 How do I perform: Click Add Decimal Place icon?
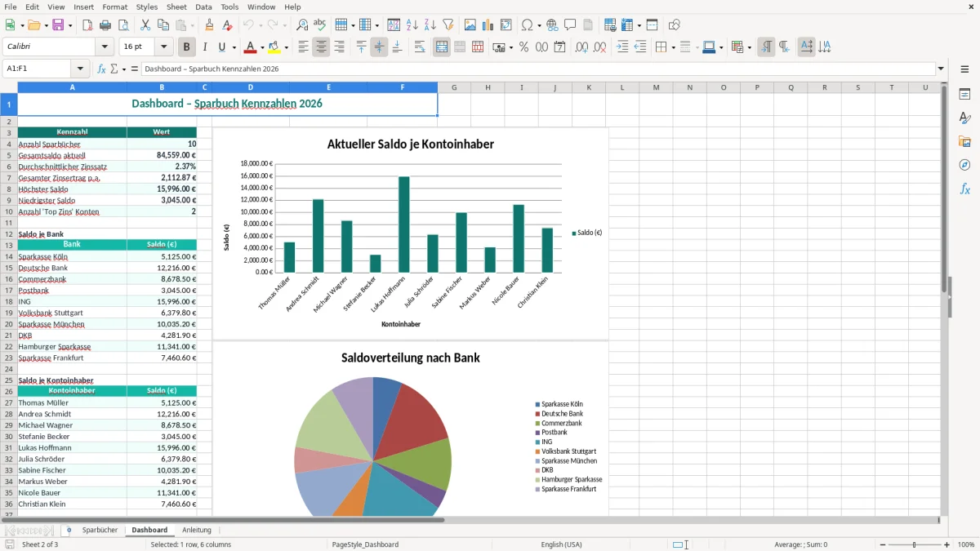click(581, 47)
